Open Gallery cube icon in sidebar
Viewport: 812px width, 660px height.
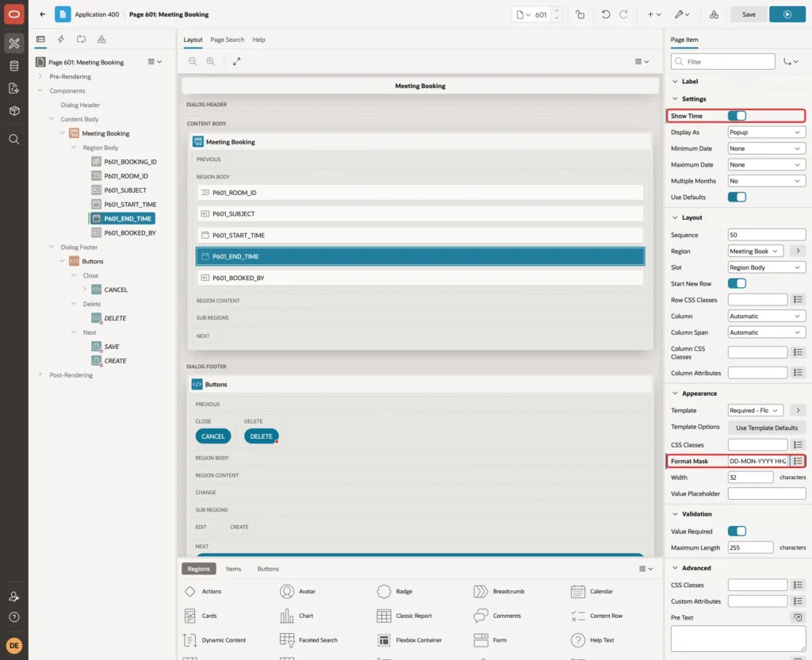coord(14,111)
